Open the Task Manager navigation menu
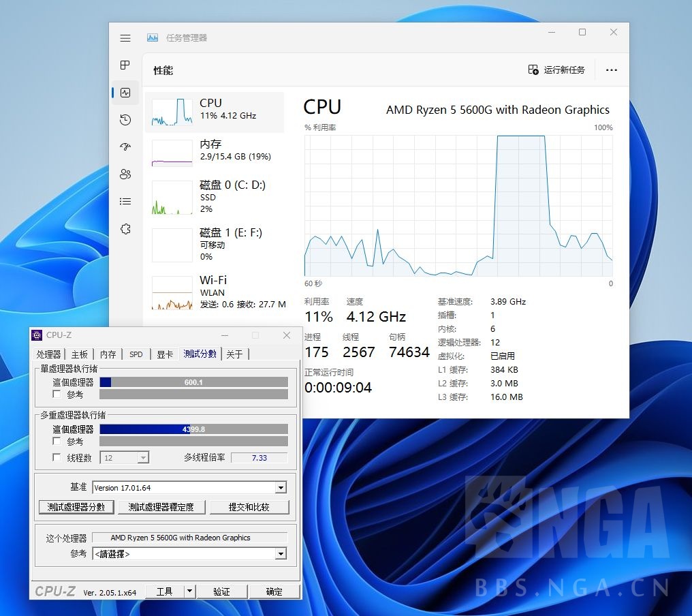 pyautogui.click(x=125, y=38)
